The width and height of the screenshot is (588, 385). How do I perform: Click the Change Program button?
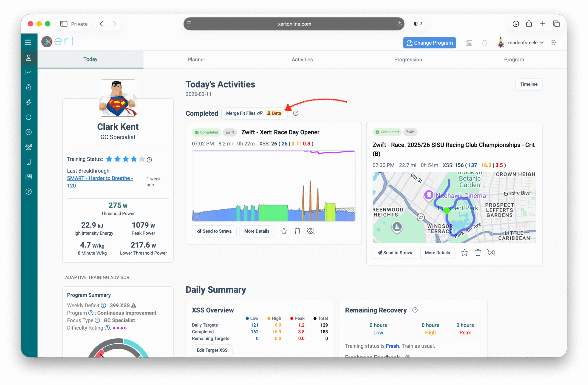430,43
